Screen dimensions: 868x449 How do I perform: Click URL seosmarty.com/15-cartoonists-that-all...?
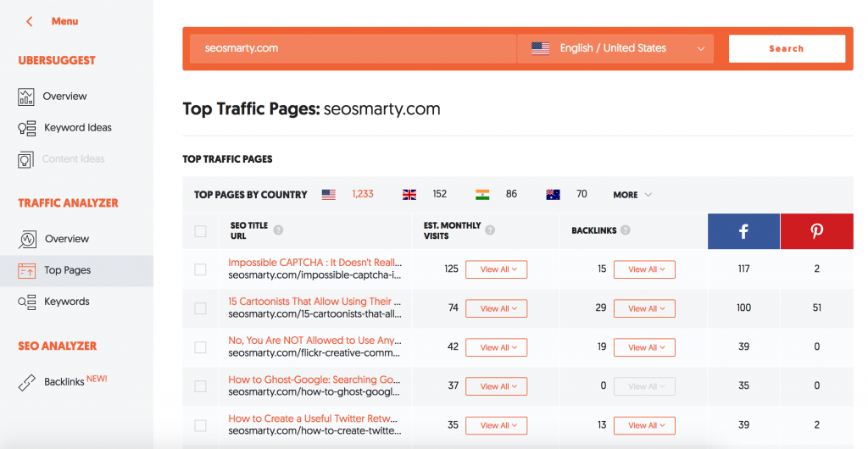point(315,314)
